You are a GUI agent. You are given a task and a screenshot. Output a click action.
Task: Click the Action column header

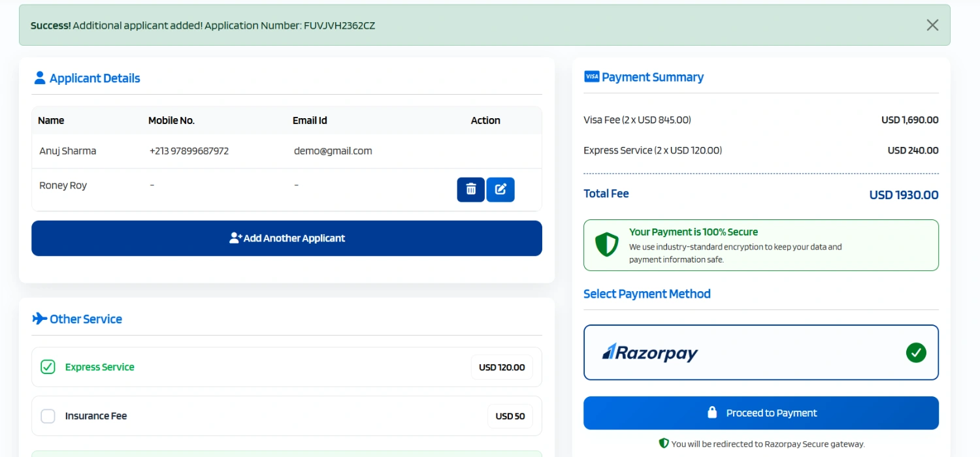point(485,120)
